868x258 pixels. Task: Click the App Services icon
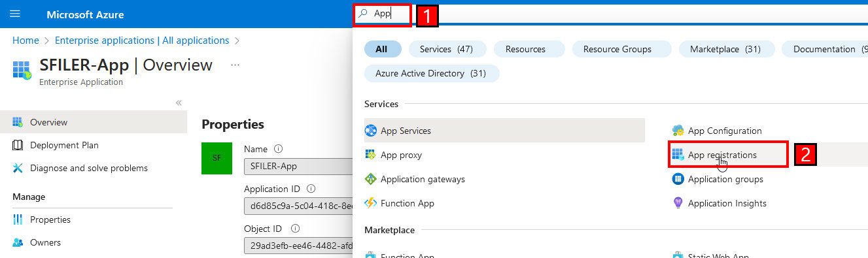click(371, 131)
